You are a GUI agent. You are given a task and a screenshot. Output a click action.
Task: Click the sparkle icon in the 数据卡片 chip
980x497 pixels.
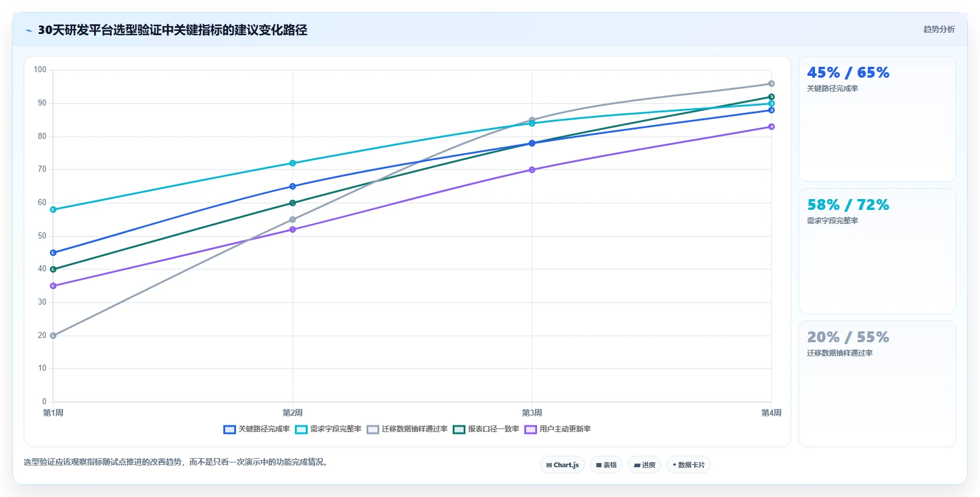(674, 465)
